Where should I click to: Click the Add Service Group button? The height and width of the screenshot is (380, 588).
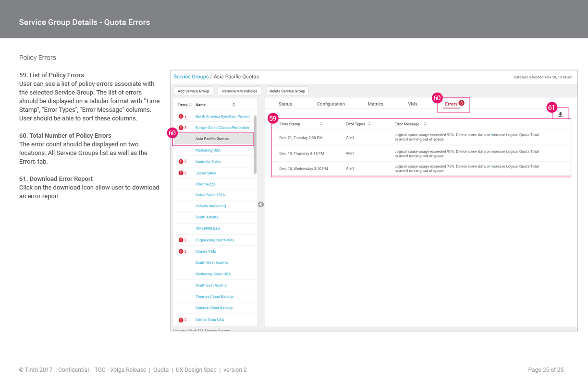pos(194,91)
